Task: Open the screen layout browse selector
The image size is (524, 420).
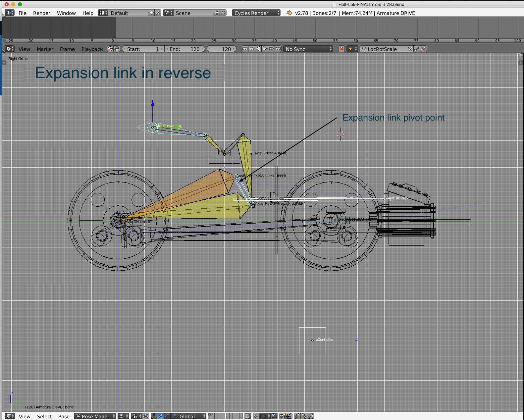Action: pos(103,13)
